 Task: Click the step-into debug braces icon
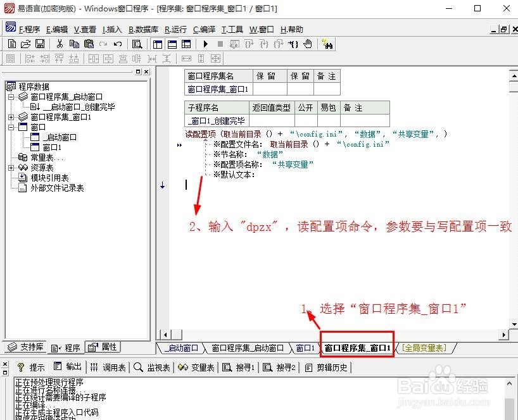coord(263,44)
